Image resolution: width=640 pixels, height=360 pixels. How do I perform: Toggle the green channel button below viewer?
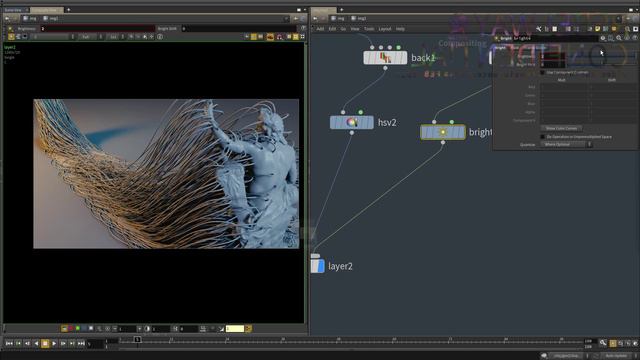pyautogui.click(x=78, y=329)
